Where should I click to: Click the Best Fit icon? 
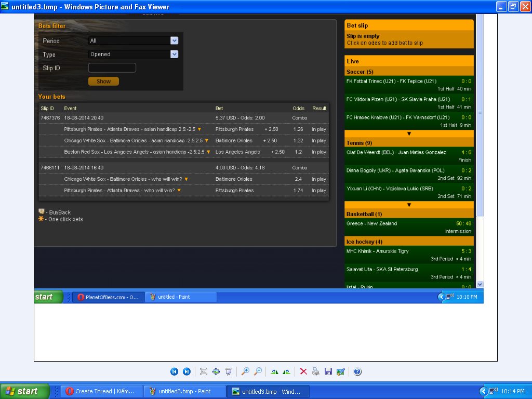click(204, 371)
